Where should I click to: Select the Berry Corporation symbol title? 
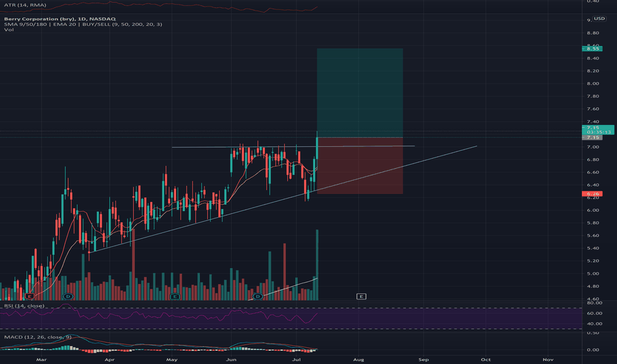[60, 19]
